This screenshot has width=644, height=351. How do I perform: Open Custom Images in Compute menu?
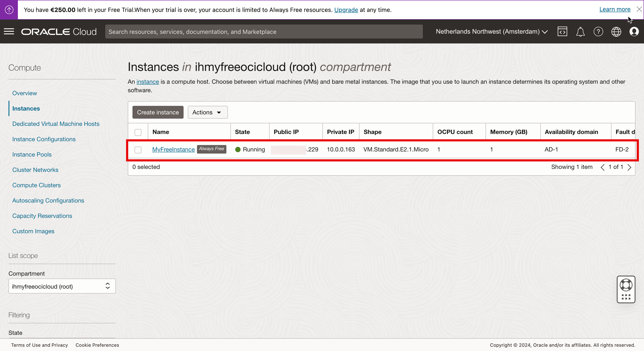(x=33, y=231)
